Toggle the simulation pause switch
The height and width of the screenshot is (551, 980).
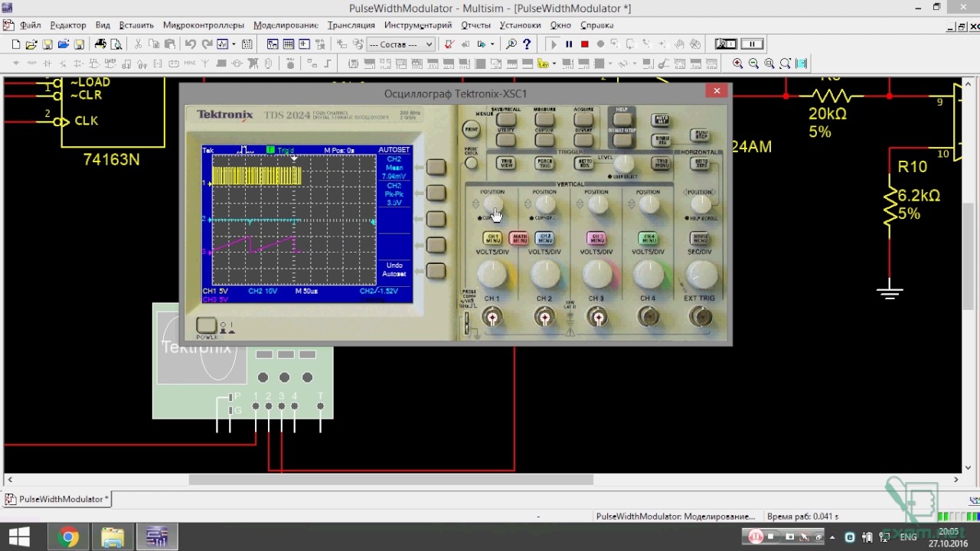(753, 44)
